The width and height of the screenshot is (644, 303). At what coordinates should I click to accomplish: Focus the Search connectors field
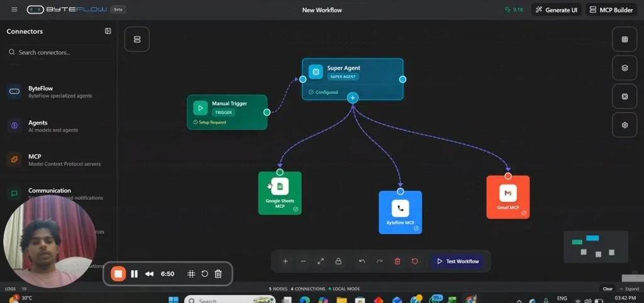coord(60,52)
